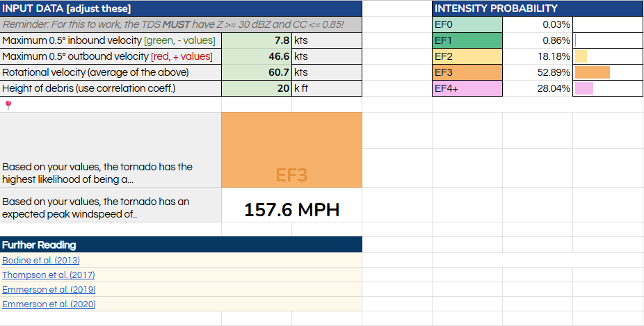Click the Rotational velocity label cell
Screen dimensions: 644x326
[x=111, y=72]
